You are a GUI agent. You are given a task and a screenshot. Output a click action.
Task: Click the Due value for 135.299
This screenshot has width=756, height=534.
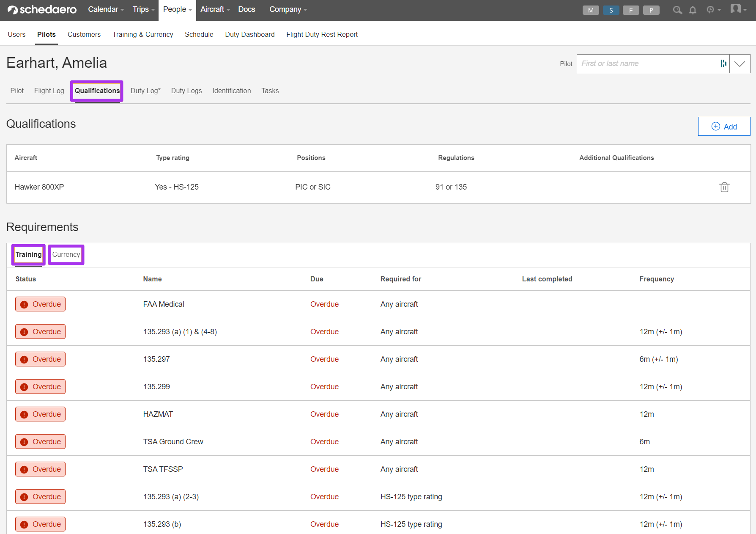pos(324,387)
